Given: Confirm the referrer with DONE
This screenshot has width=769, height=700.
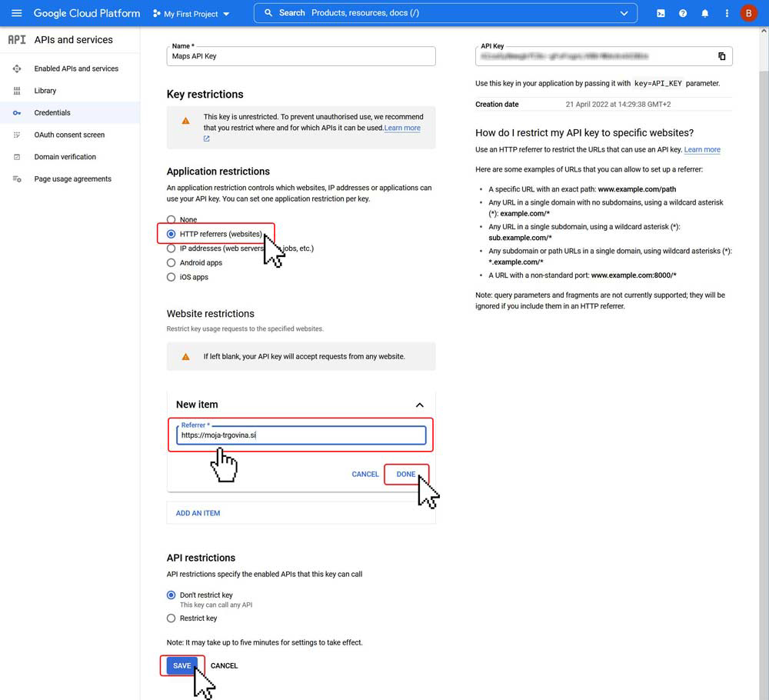Looking at the screenshot, I should pyautogui.click(x=406, y=475).
